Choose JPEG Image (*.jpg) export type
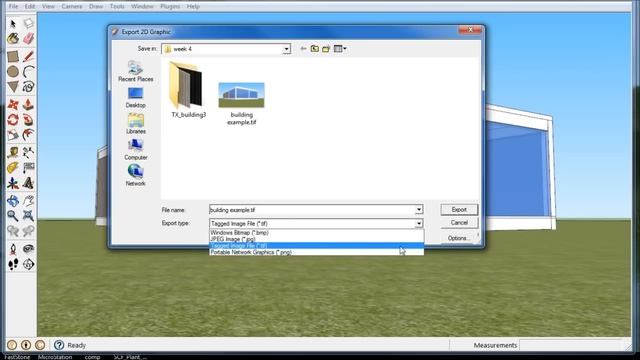 316,239
